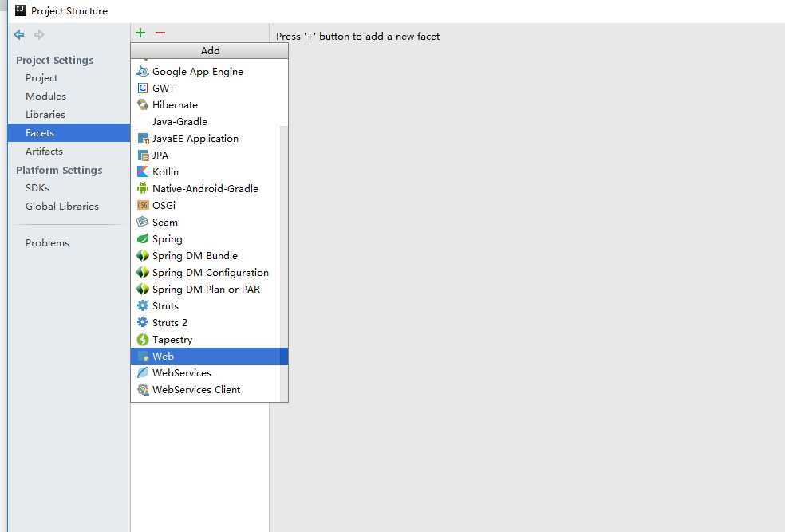Click the green plus add facet button
785x532 pixels.
point(140,33)
